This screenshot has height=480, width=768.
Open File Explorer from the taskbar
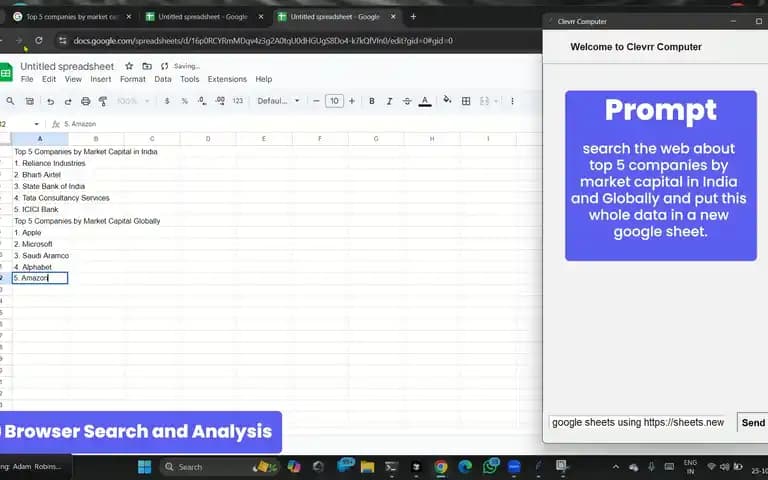[x=367, y=467]
